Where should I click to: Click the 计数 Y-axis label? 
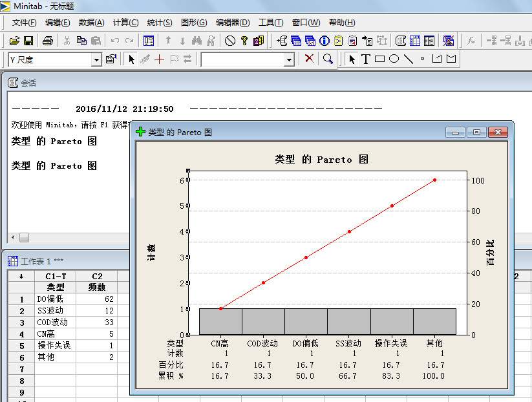pyautogui.click(x=151, y=253)
